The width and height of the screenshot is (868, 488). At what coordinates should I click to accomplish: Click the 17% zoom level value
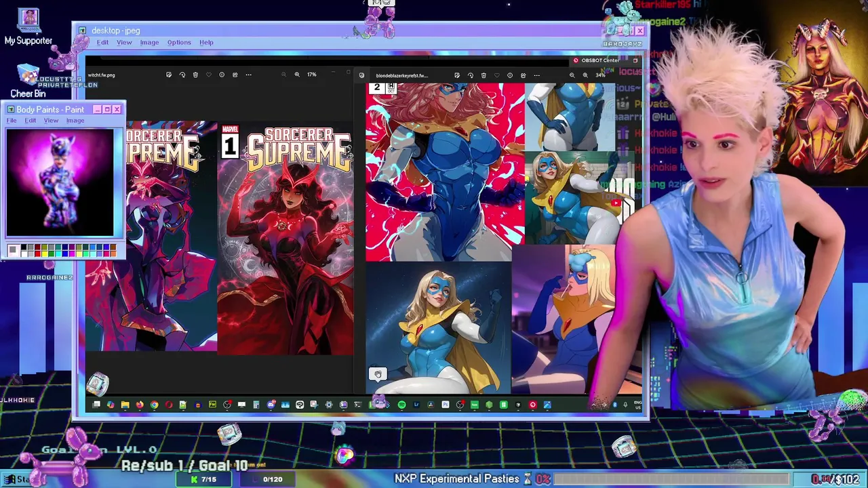311,75
